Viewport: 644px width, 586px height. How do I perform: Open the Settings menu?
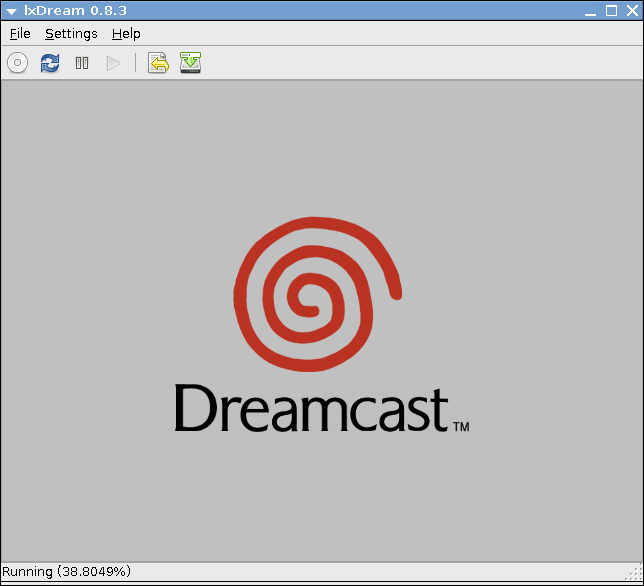(71, 33)
